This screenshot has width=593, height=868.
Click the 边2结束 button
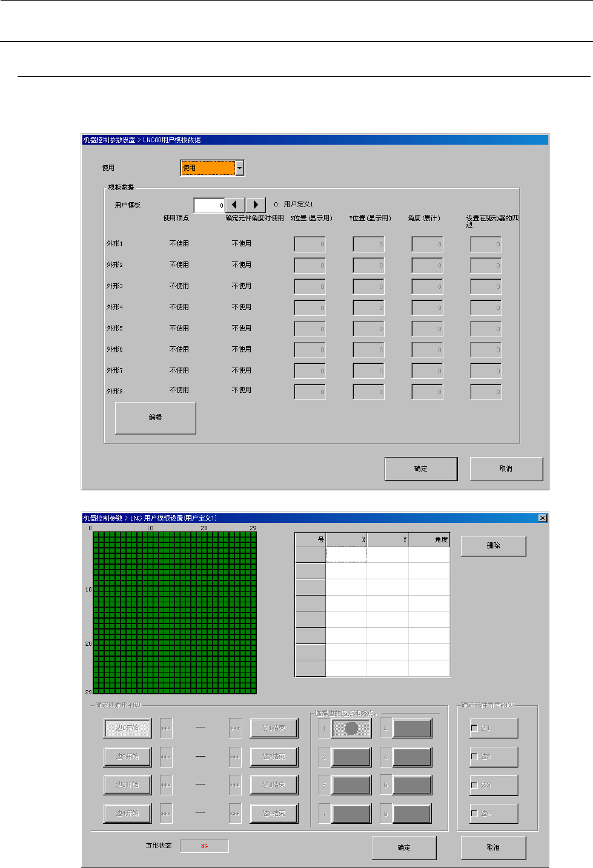tap(274, 757)
